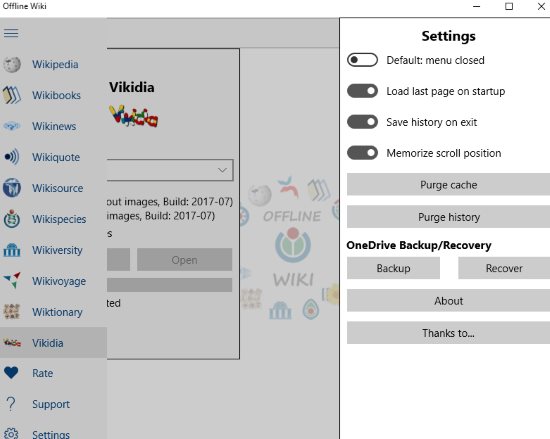Click the Wikinews icon
Viewport: 550px width, 439px height.
click(12, 126)
